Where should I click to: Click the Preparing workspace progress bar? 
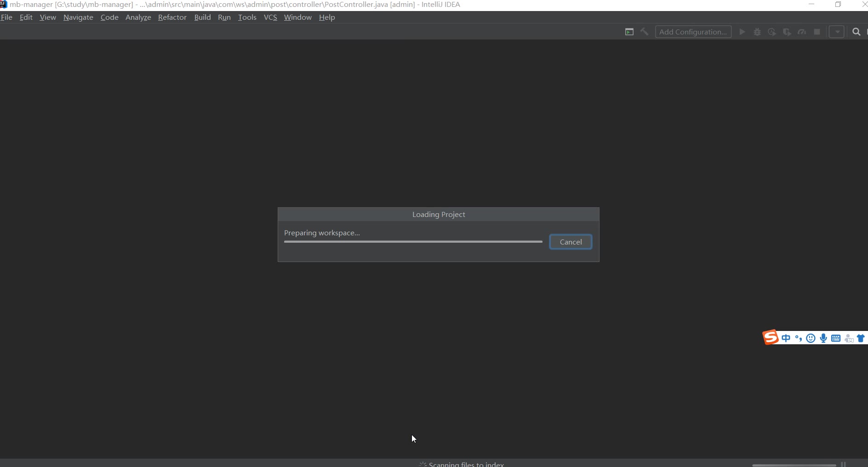click(x=413, y=241)
